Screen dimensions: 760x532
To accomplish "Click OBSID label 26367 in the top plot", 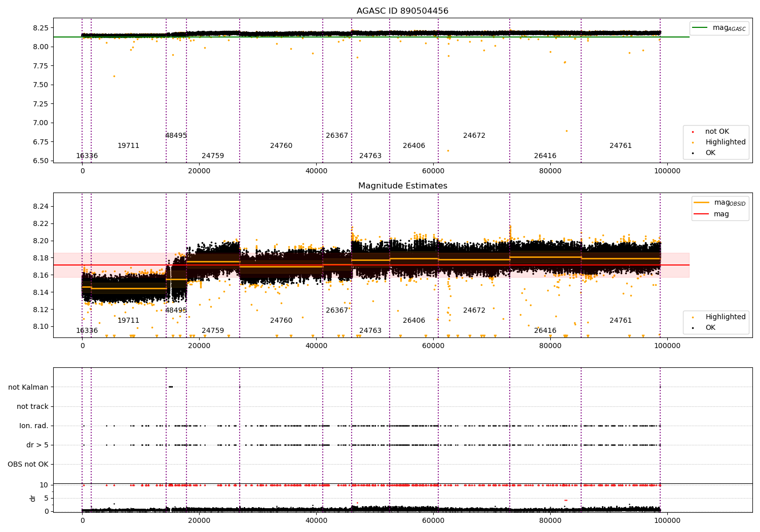I will click(x=337, y=136).
